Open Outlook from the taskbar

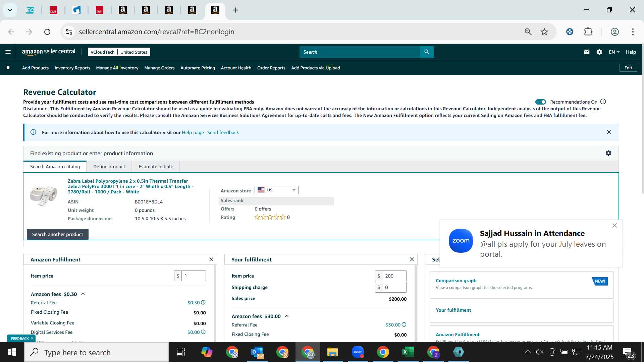(257, 352)
